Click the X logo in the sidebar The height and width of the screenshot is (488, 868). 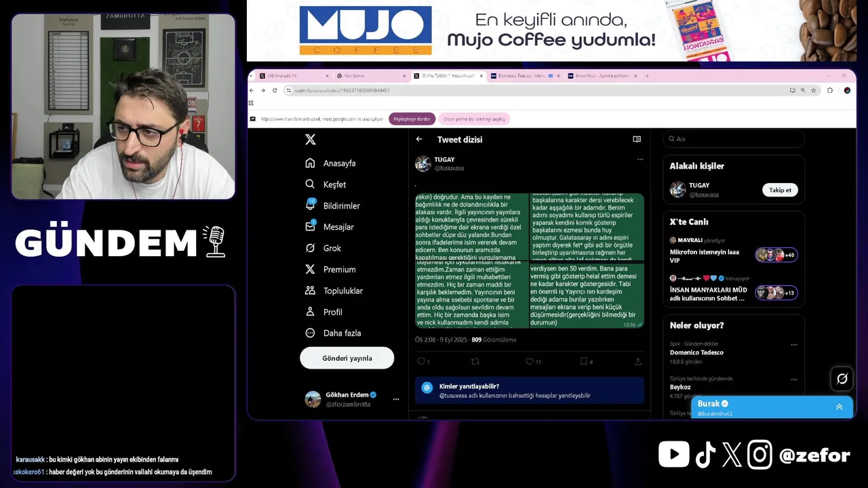[x=310, y=139]
